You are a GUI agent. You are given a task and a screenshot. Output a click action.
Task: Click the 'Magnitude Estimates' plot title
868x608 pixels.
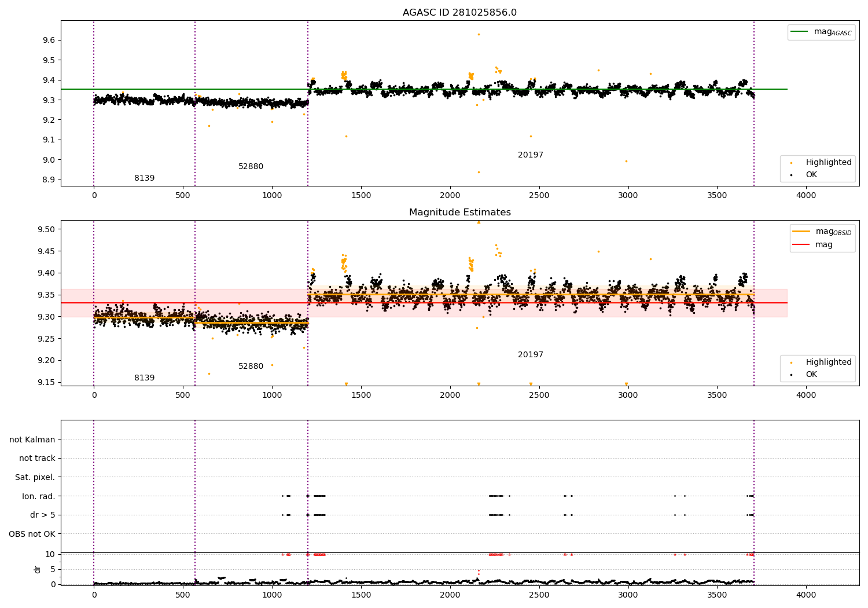pos(459,213)
